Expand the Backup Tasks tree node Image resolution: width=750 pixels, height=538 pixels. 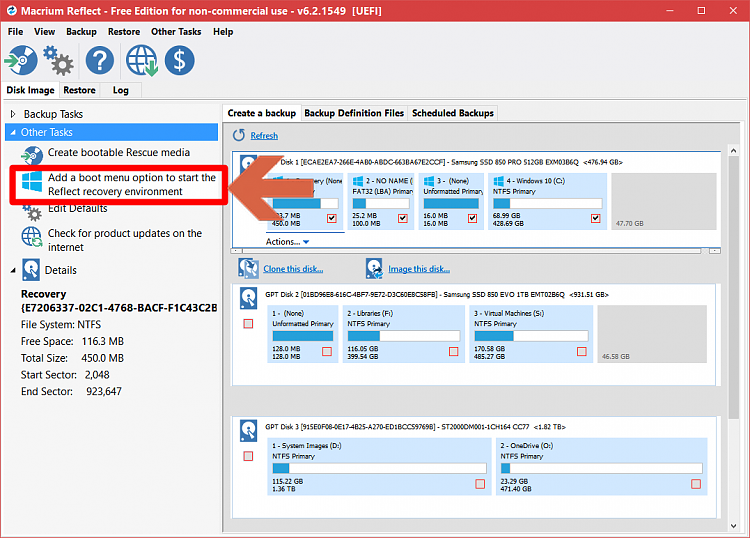tap(13, 114)
